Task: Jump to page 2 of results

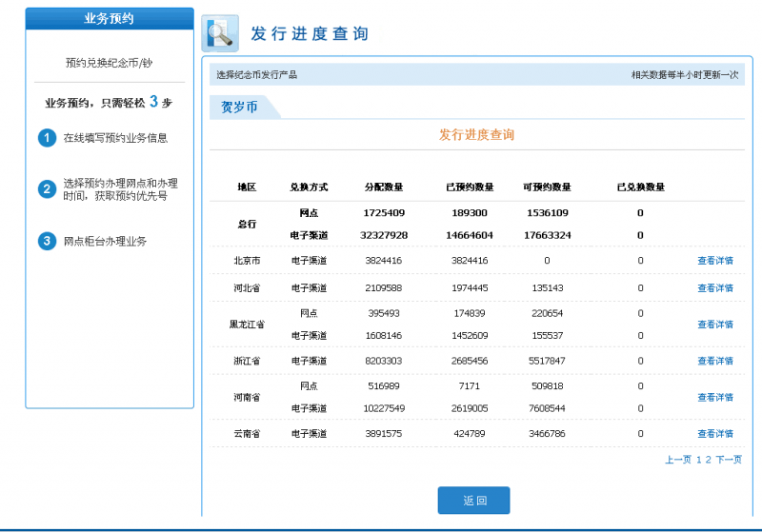Action: [x=708, y=460]
